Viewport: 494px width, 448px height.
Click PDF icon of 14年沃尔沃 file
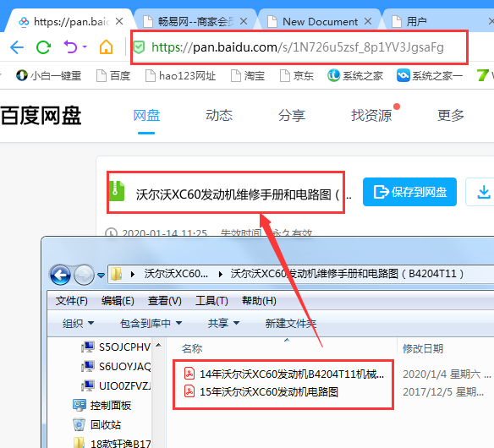(x=189, y=374)
